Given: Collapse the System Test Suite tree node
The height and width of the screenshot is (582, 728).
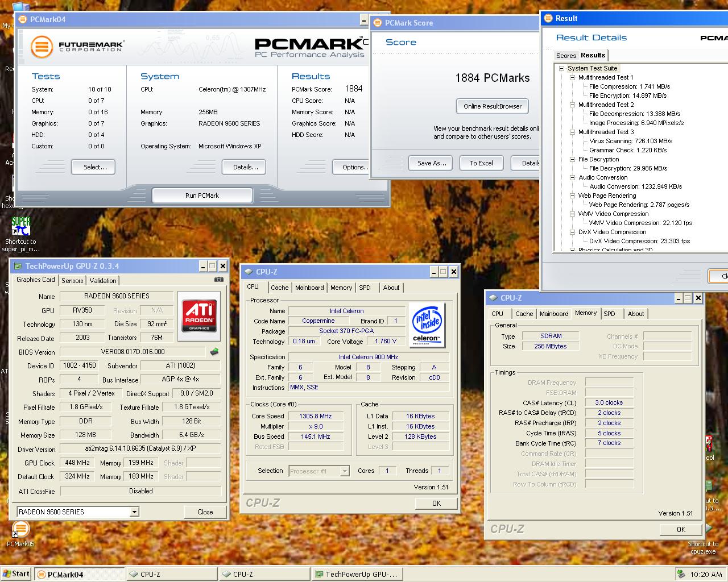Looking at the screenshot, I should pyautogui.click(x=562, y=68).
